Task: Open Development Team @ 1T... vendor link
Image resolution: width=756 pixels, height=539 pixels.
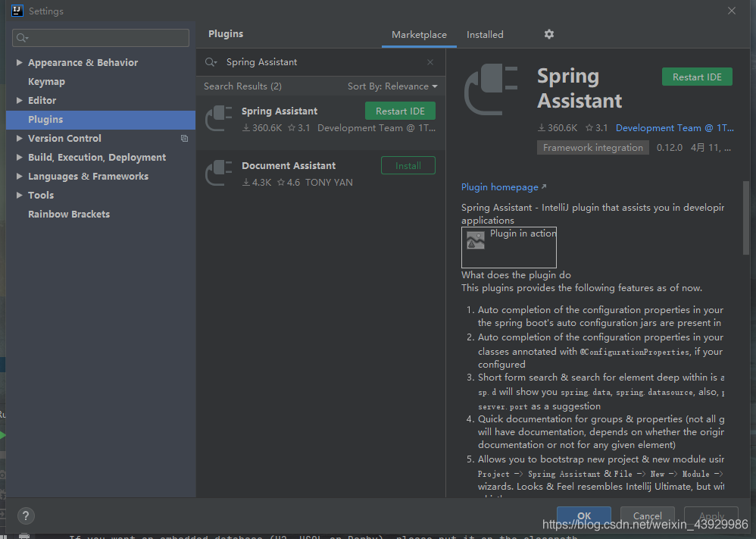Action: [x=674, y=128]
